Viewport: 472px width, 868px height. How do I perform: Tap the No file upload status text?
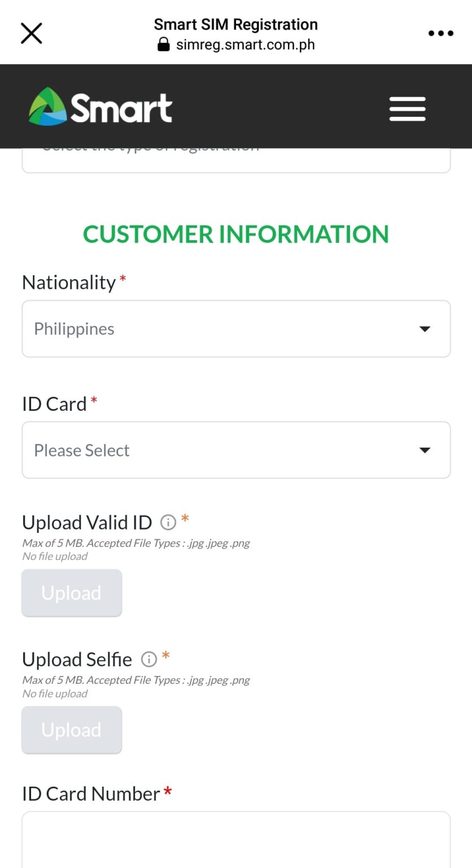(54, 556)
